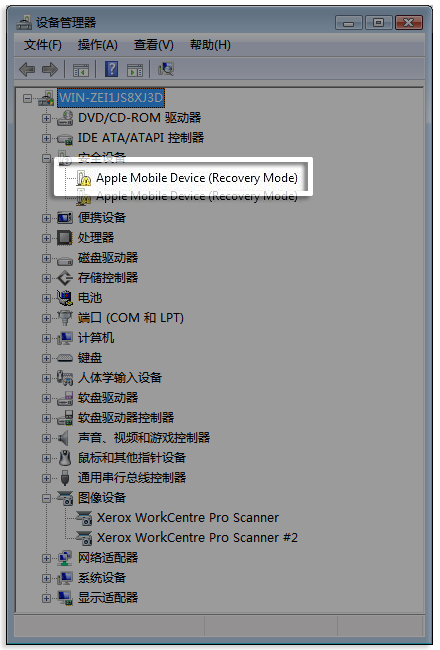This screenshot has height=650, width=440.
Task: Click the Xerox WorkCentre Pro Scanner #2 icon
Action: pyautogui.click(x=85, y=538)
